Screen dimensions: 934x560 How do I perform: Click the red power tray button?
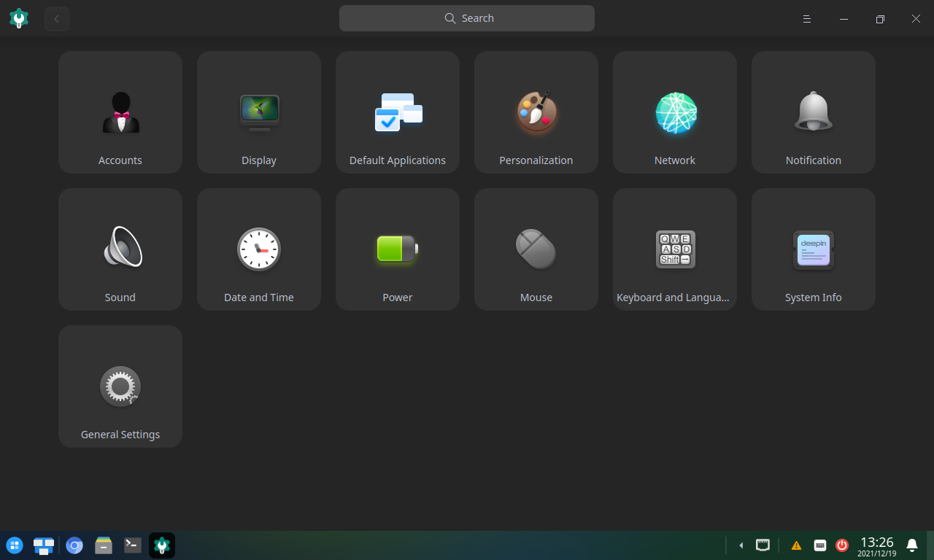842,545
